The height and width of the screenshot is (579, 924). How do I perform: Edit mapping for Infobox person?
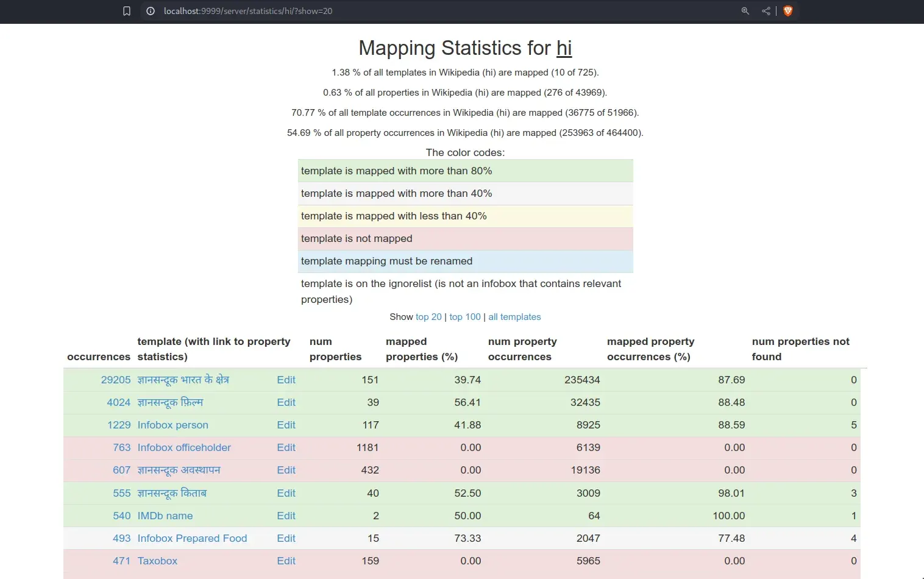click(286, 425)
